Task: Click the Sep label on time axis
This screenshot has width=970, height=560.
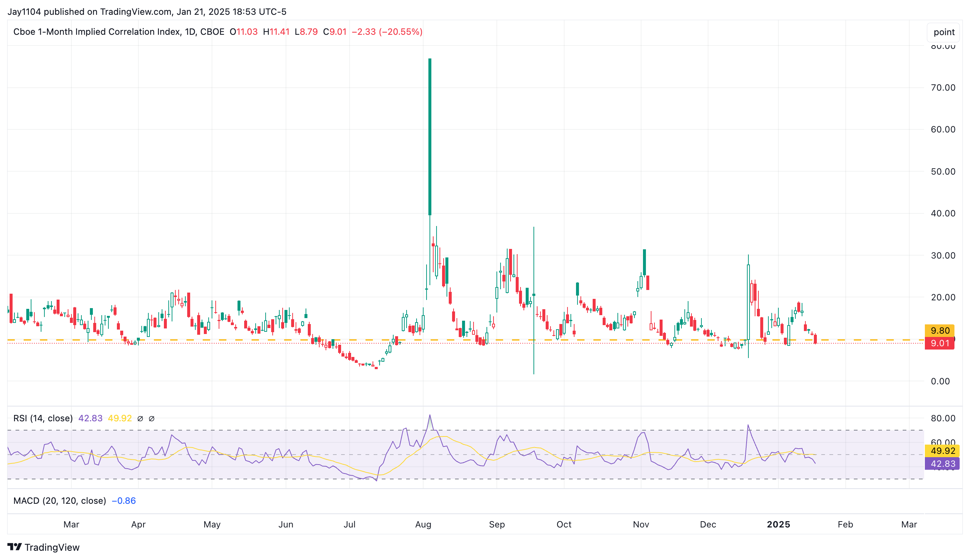Action: pyautogui.click(x=496, y=524)
